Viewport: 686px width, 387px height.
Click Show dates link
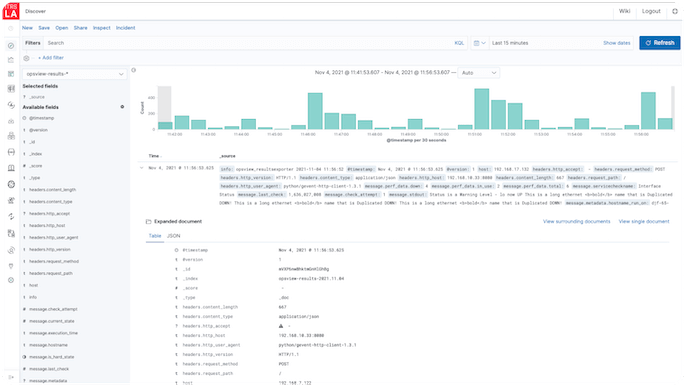617,43
